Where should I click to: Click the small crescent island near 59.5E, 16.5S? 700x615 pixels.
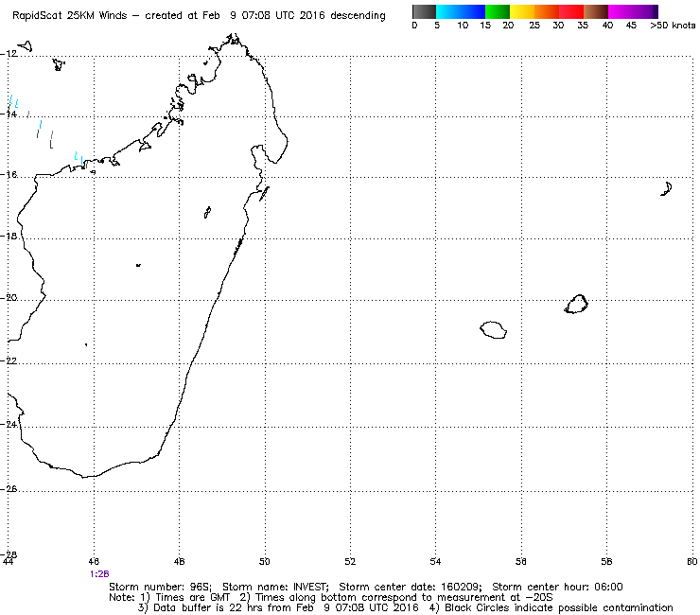pos(667,189)
